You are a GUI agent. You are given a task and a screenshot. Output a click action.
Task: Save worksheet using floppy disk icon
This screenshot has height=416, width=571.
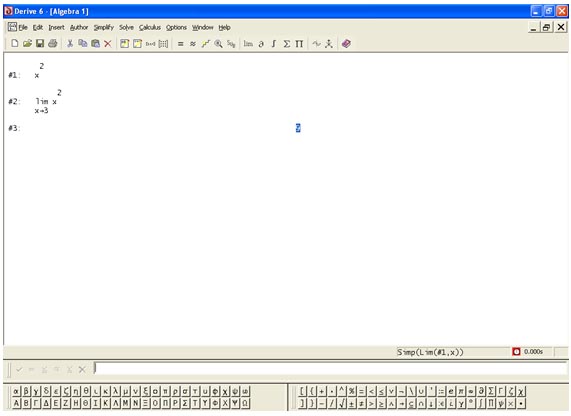pos(40,44)
